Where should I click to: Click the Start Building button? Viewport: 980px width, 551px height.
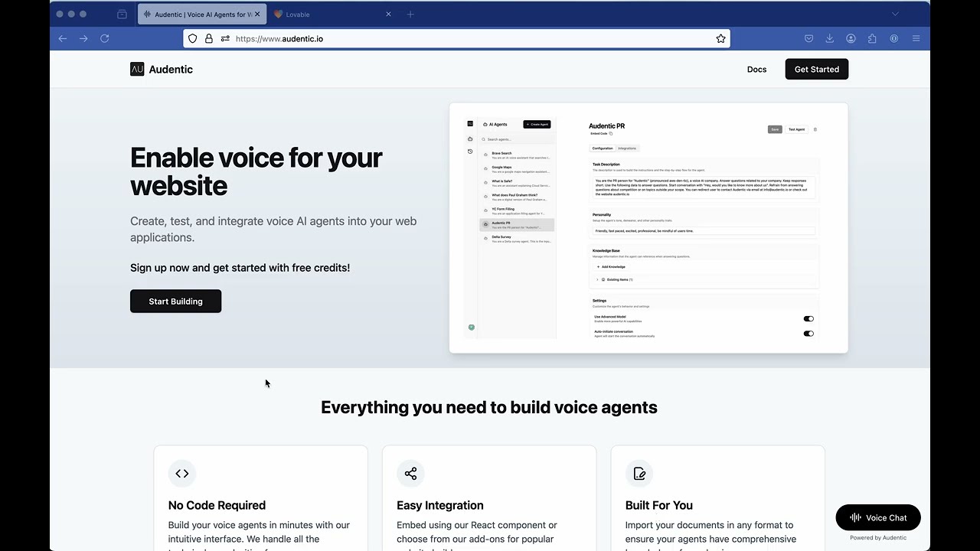pos(176,302)
